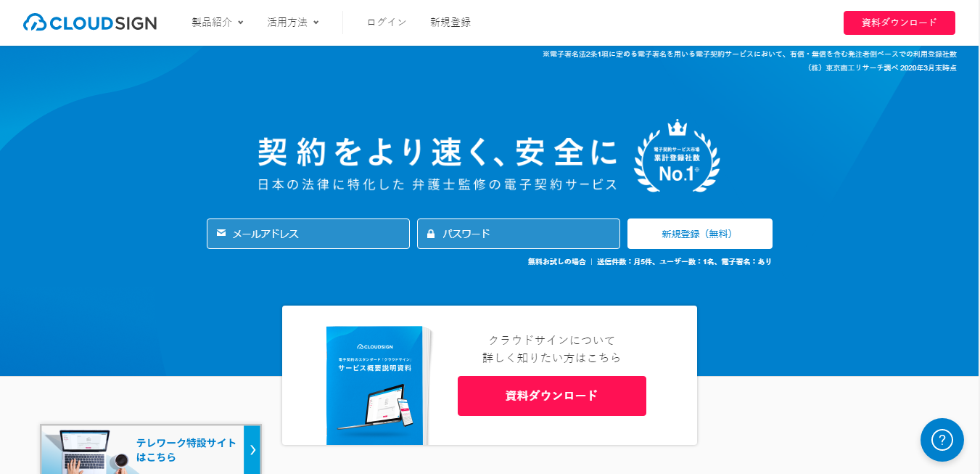Click the クラウドサインについて text
The width and height of the screenshot is (980, 474).
click(552, 340)
